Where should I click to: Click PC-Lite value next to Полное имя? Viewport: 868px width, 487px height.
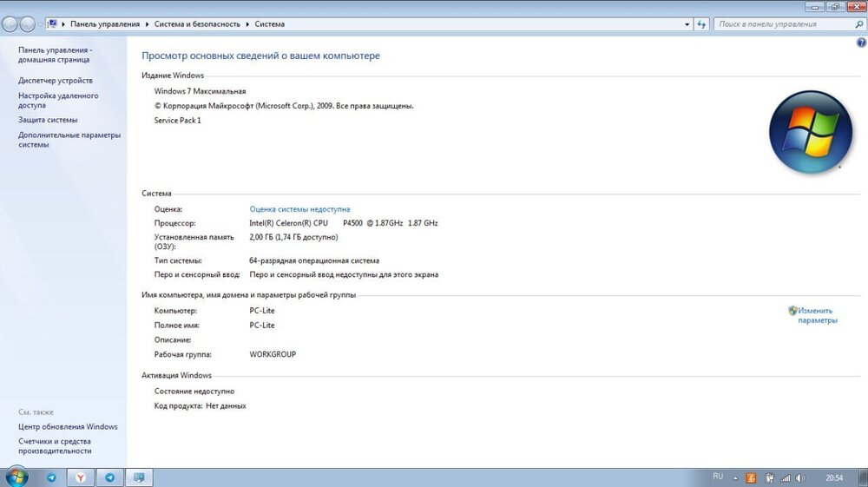coord(262,326)
